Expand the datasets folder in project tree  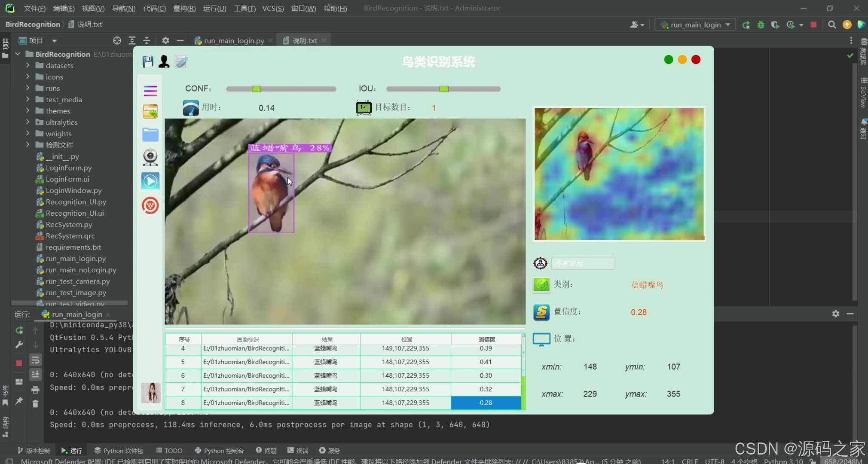pyautogui.click(x=28, y=65)
